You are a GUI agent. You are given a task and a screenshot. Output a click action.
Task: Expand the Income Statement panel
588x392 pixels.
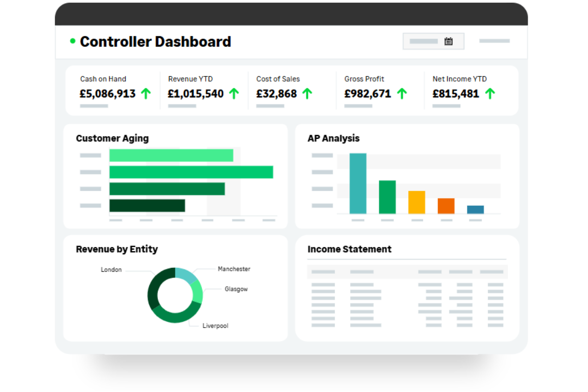[350, 249]
